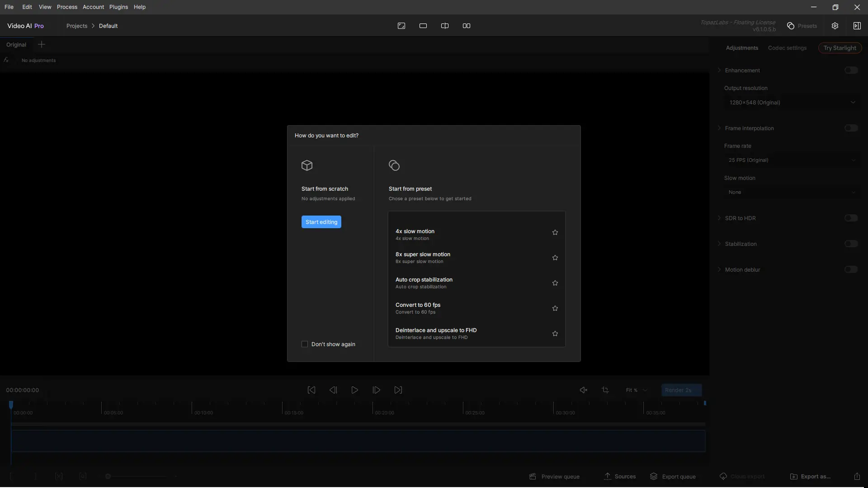Select the split view layout icon
868x488 pixels.
[445, 26]
